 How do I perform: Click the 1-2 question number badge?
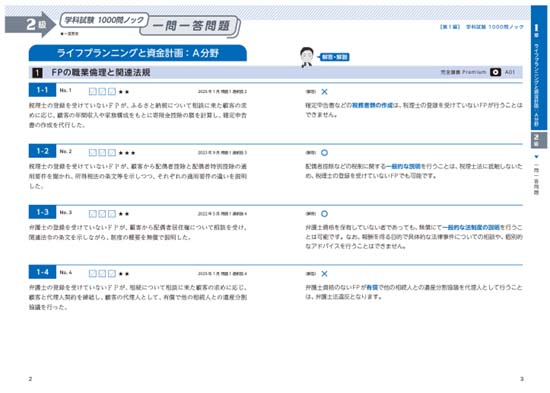point(42,151)
